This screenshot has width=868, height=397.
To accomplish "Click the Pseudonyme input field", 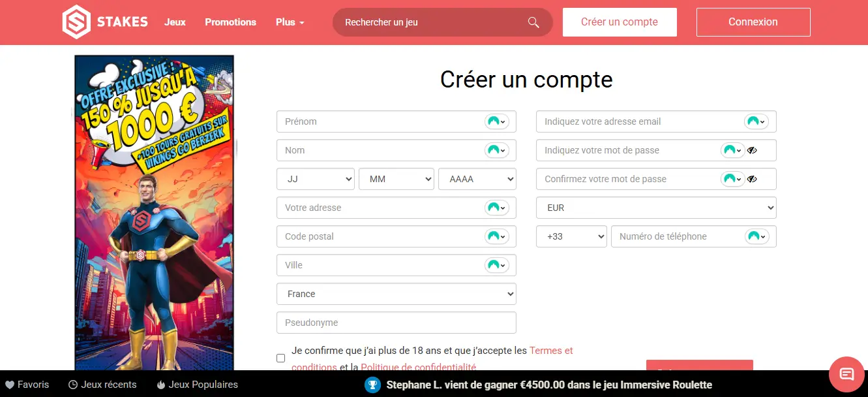I will point(396,323).
